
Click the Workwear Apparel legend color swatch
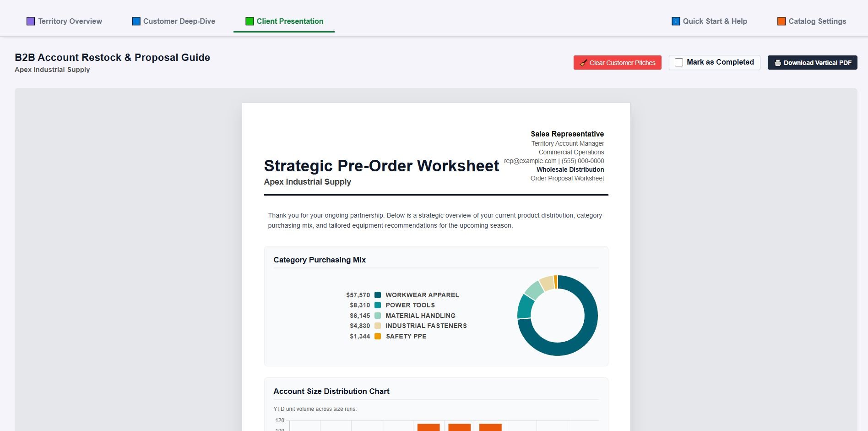(x=378, y=295)
